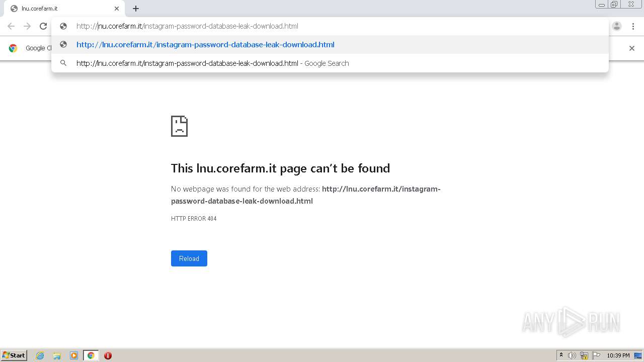Expand hidden system tray icons arrow

pos(561,355)
